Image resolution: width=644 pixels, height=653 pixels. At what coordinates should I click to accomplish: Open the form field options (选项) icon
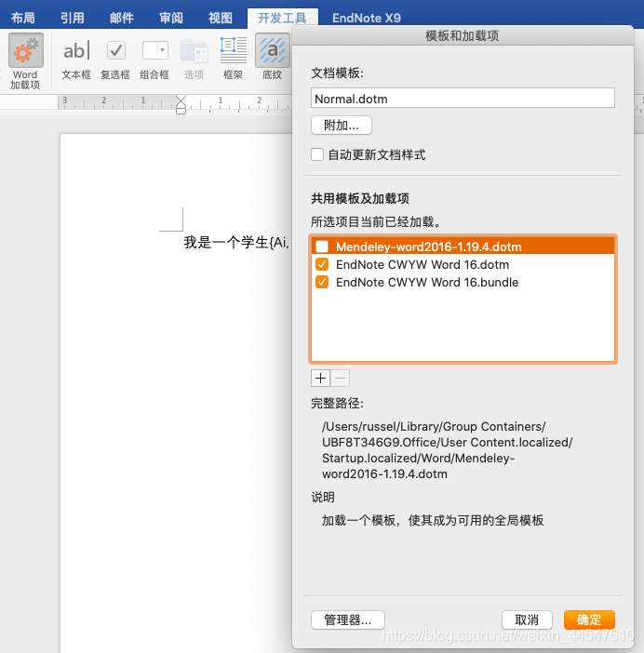coord(195,51)
